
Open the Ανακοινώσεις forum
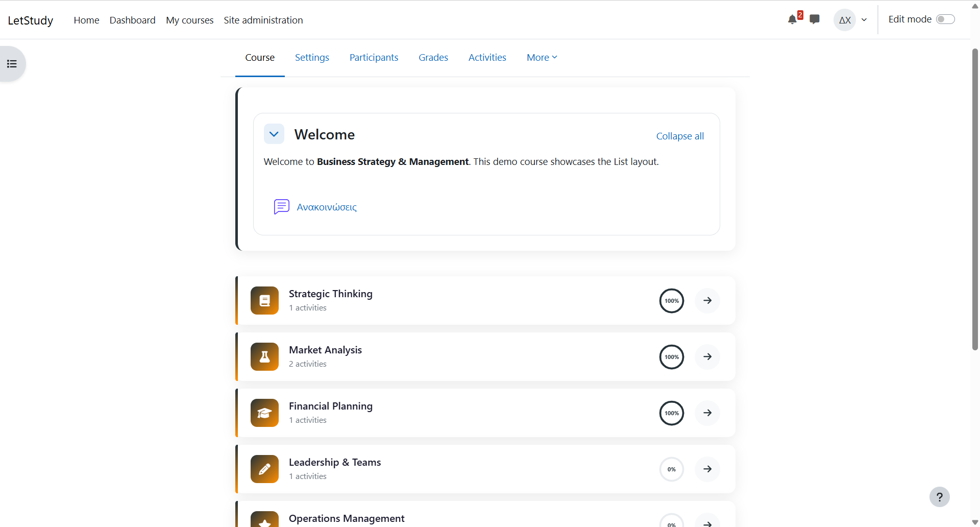click(326, 207)
